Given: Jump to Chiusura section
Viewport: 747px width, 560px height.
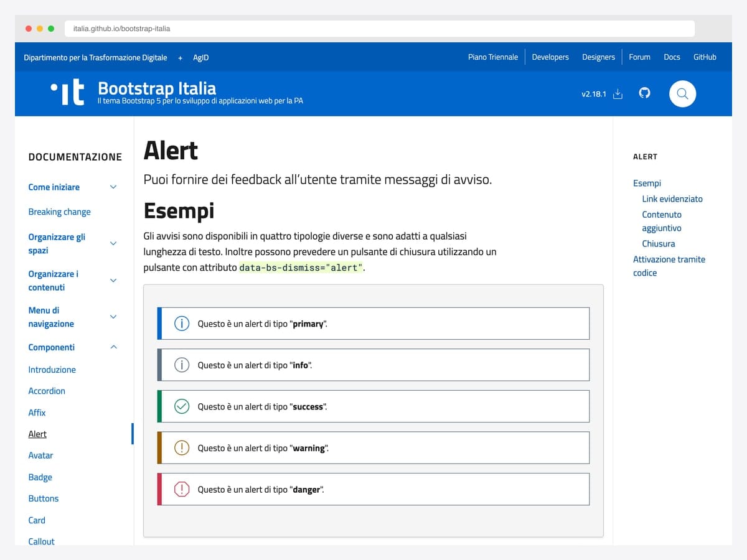Looking at the screenshot, I should click(x=659, y=244).
